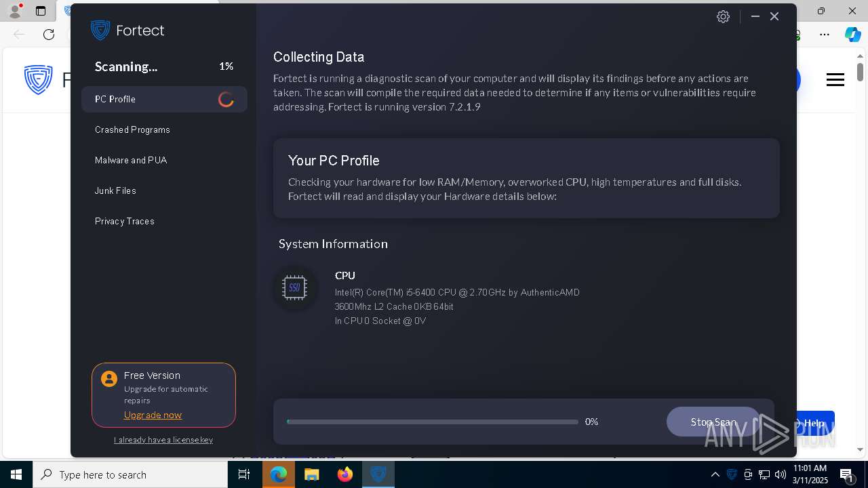Click the Free Version label
The image size is (868, 488).
(x=152, y=375)
